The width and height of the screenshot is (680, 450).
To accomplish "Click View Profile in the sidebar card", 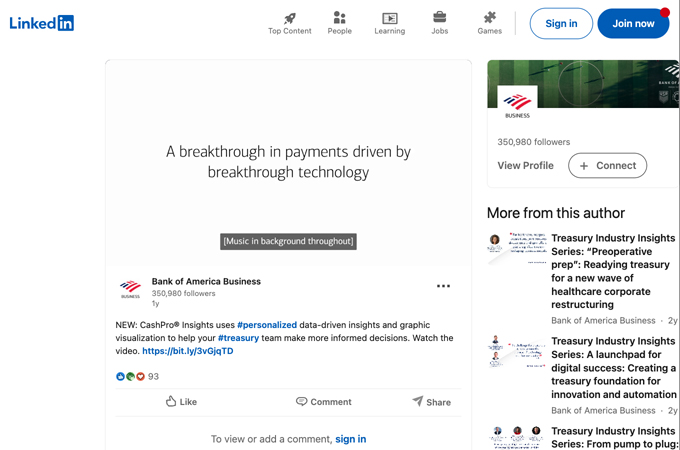I will coord(525,166).
